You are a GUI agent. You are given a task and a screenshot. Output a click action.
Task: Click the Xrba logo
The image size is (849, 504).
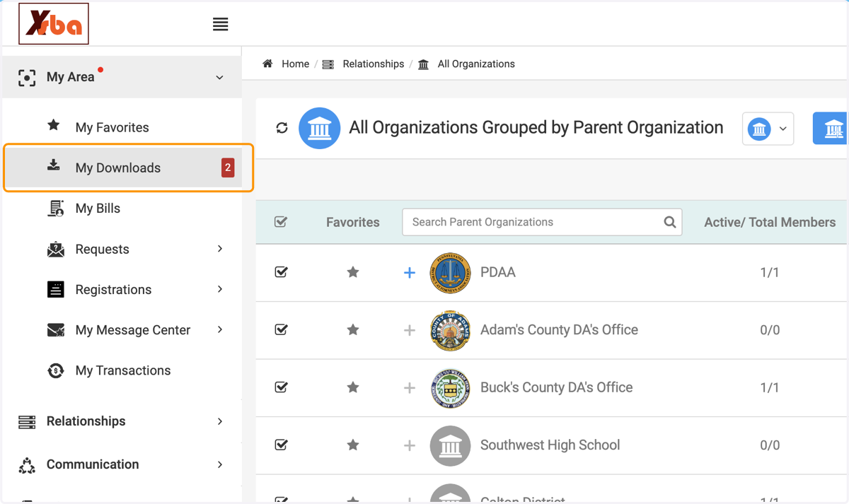click(x=54, y=24)
